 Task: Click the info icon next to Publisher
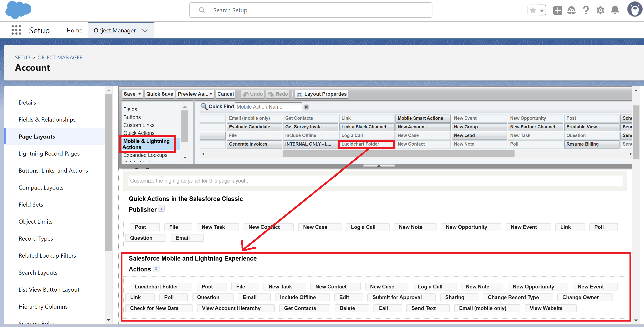click(x=161, y=208)
